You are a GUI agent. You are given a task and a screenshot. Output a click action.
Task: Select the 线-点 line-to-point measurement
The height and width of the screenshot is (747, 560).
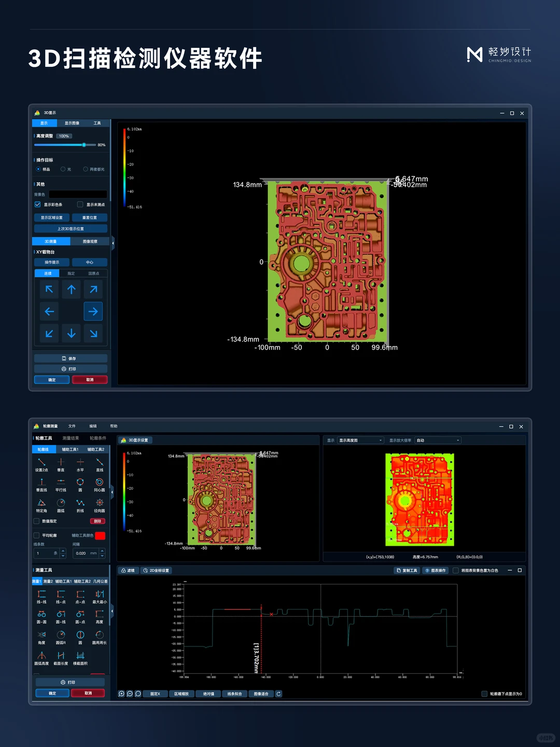click(61, 597)
